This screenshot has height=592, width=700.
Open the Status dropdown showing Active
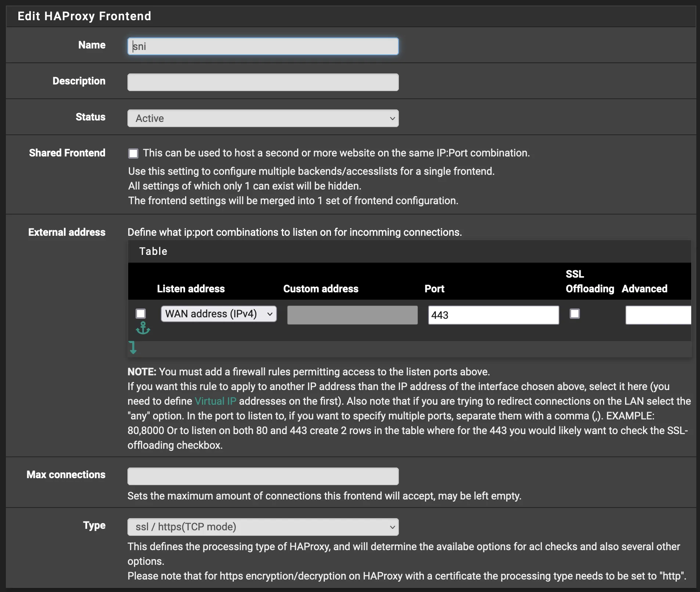coord(262,118)
